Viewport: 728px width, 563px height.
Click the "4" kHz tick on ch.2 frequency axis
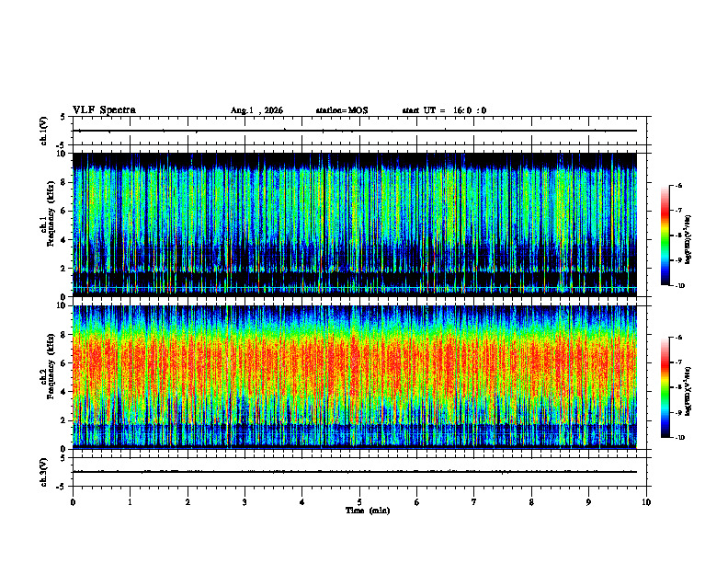tap(64, 392)
